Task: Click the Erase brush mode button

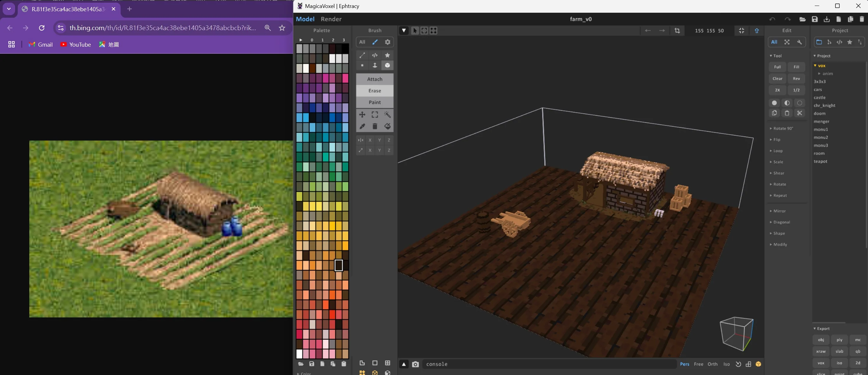Action: [375, 91]
